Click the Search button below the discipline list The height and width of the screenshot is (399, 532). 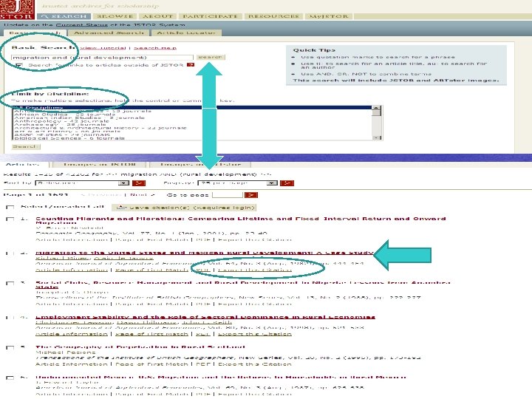[26, 147]
